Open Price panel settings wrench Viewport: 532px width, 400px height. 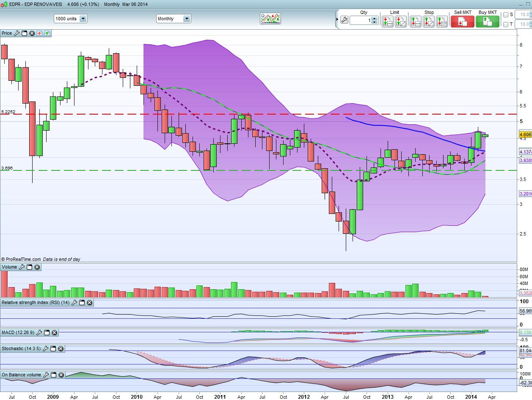point(17,33)
